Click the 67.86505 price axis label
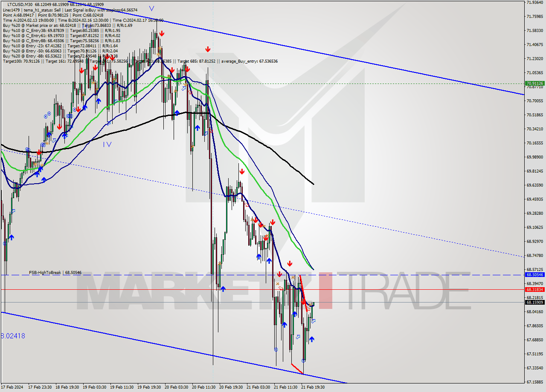546x392 pixels. (x=535, y=326)
